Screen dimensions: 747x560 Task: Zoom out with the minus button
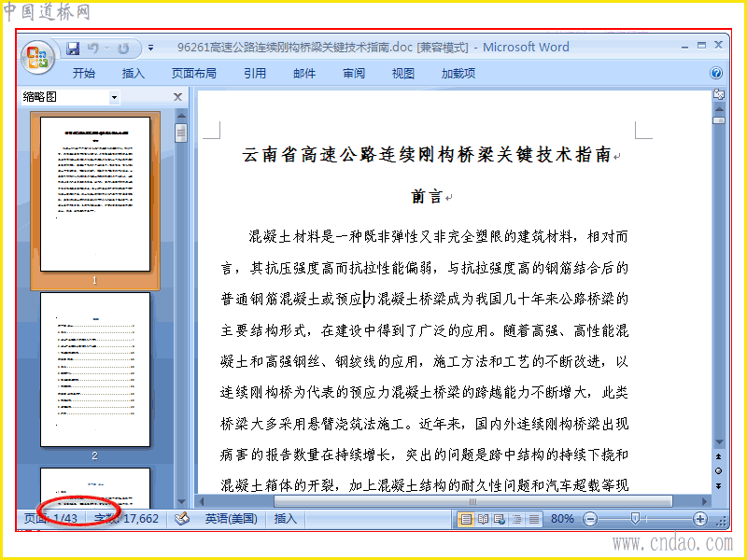point(590,519)
